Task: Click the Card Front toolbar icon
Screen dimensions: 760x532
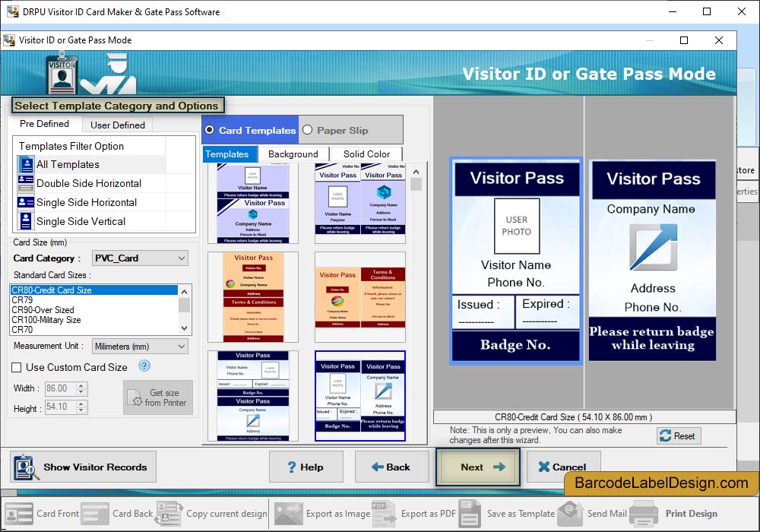Action: coord(18,514)
